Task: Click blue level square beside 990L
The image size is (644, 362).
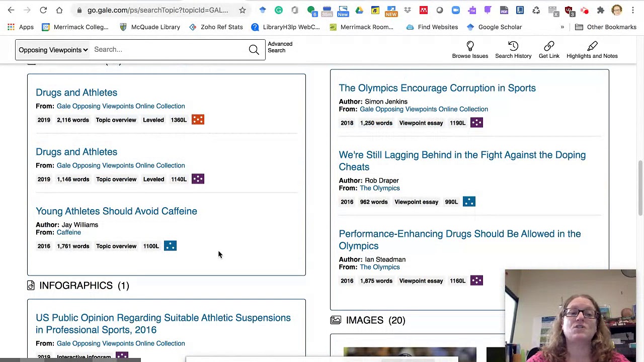Action: point(469,202)
